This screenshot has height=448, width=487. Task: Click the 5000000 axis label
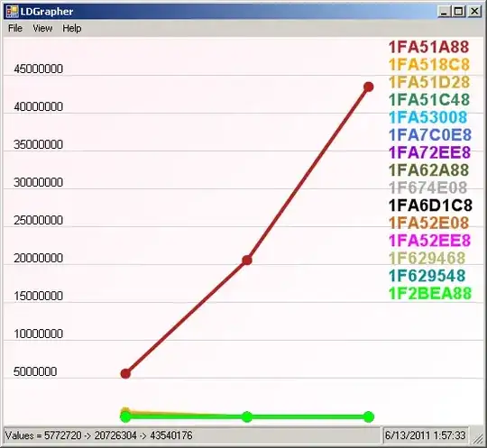click(35, 371)
